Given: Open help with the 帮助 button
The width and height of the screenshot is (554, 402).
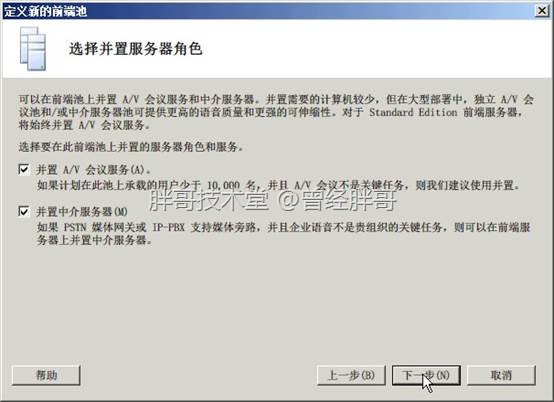Looking at the screenshot, I should (46, 375).
